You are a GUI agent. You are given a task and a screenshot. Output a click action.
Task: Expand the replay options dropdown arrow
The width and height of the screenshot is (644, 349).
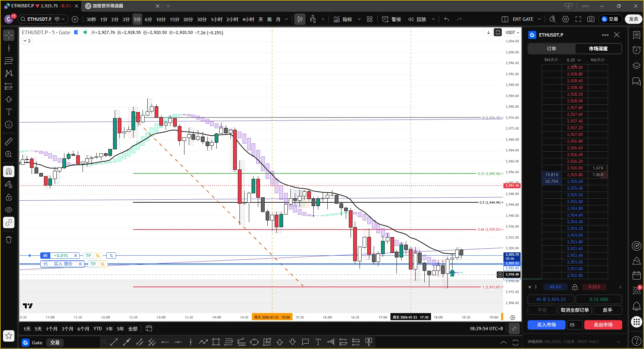[x=433, y=19]
